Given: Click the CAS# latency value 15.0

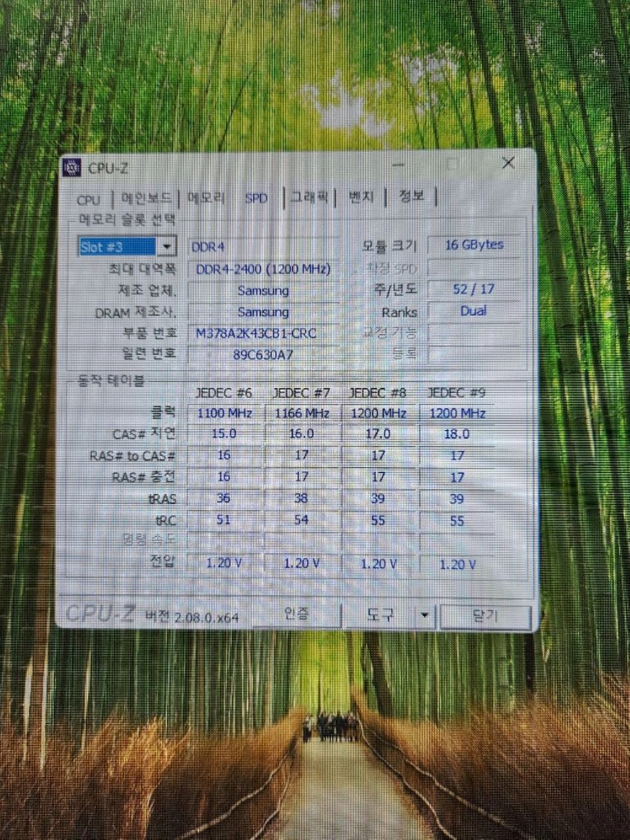Looking at the screenshot, I should click(224, 433).
